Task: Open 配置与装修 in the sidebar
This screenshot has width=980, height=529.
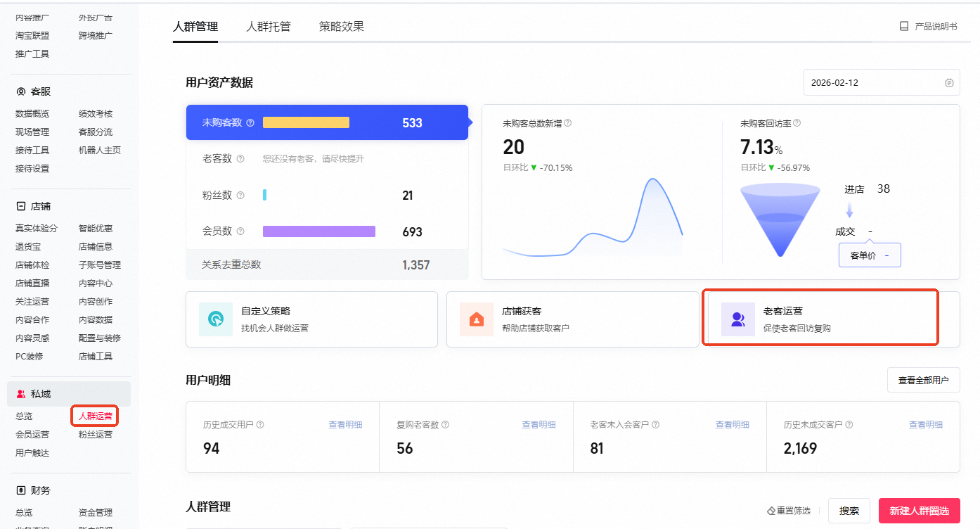Action: [x=100, y=338]
